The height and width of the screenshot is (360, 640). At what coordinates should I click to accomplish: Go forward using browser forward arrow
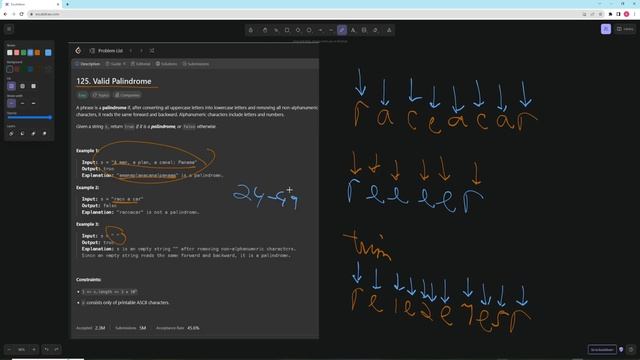tap(13, 14)
